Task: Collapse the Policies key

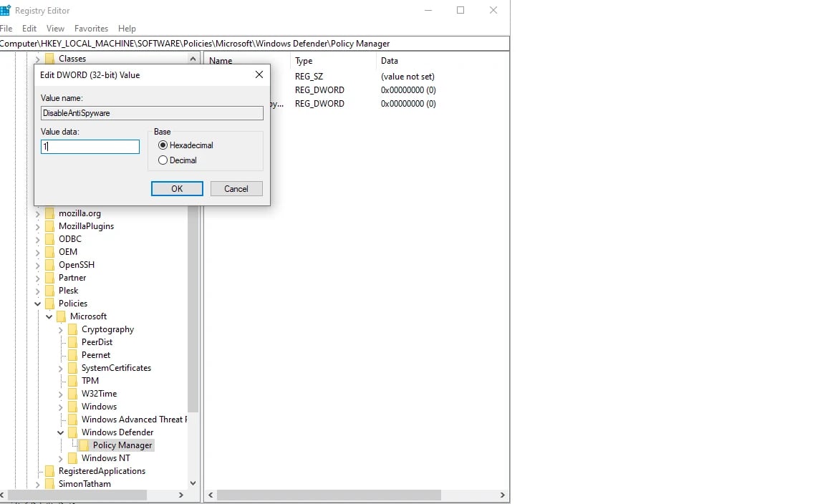Action: (x=37, y=304)
